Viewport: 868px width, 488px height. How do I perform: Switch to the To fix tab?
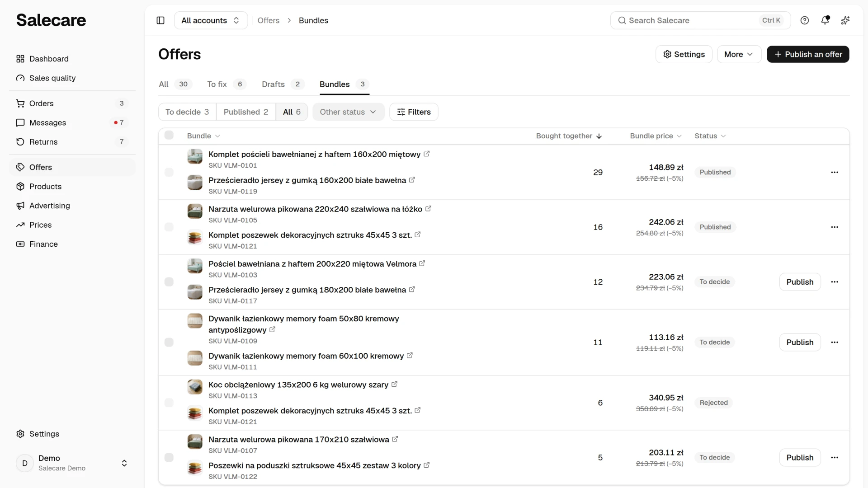(x=226, y=84)
